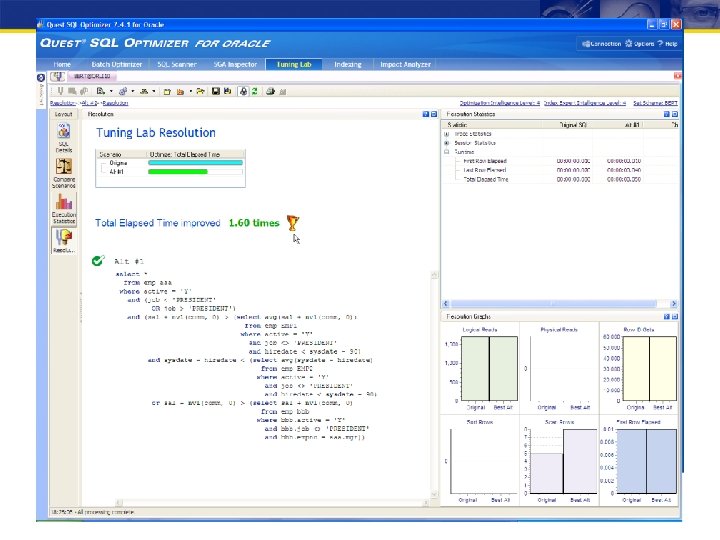Switch to the SQL Scanner tab

point(177,64)
